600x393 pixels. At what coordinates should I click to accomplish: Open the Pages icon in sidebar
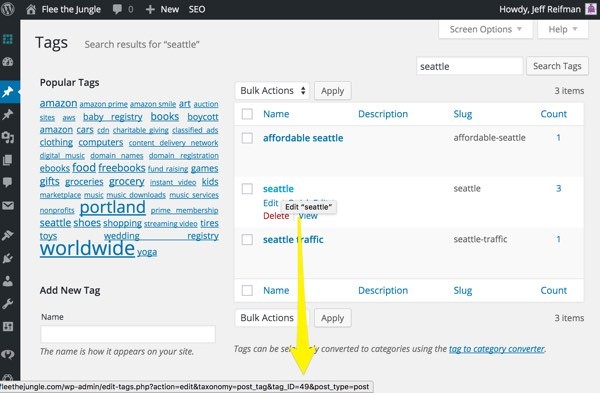(x=8, y=160)
